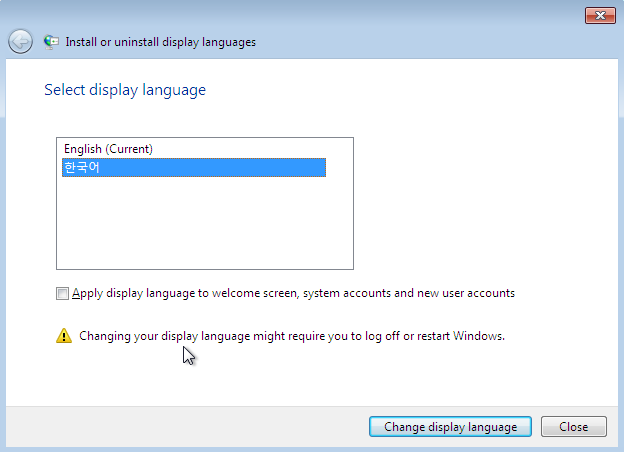Click Change display language button
Image resolution: width=624 pixels, height=452 pixels.
(450, 427)
